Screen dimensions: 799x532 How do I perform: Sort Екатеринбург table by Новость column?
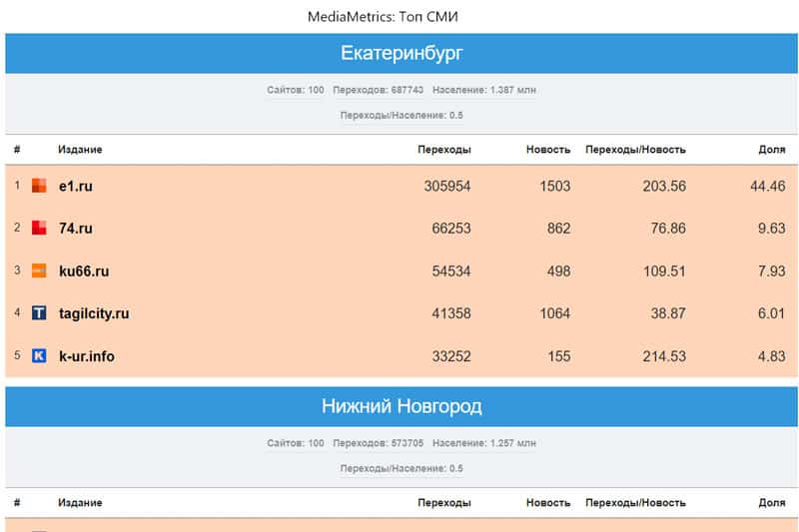[548, 150]
